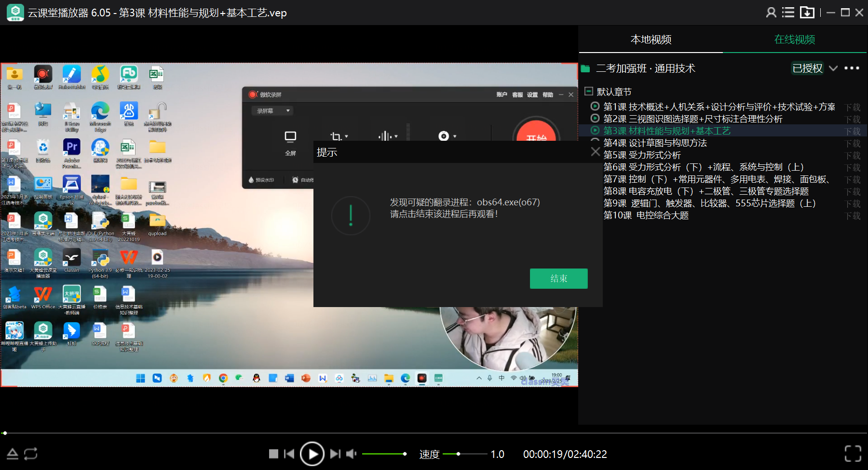The image size is (868, 470).
Task: Click 下载 for 第5课 受力形式分析
Action: click(x=853, y=155)
